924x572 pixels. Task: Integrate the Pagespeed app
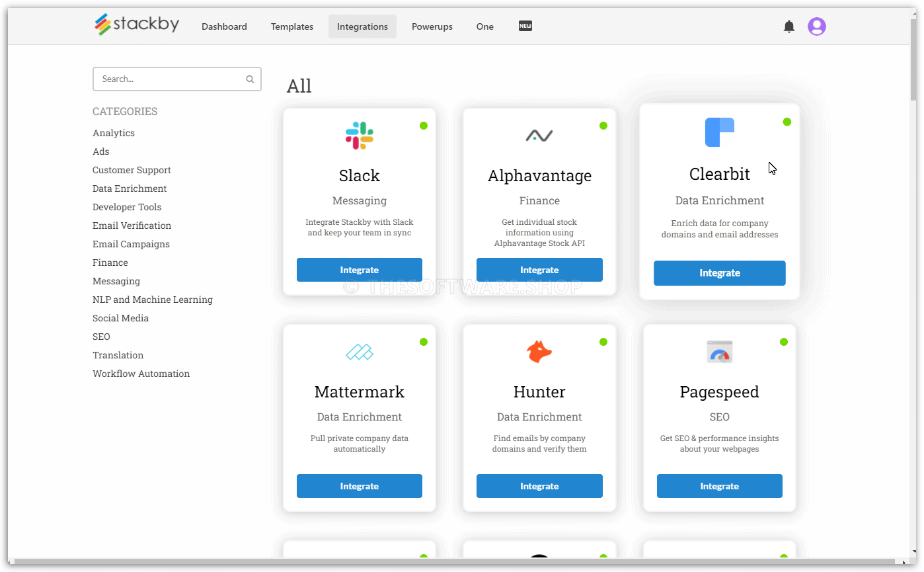point(720,486)
